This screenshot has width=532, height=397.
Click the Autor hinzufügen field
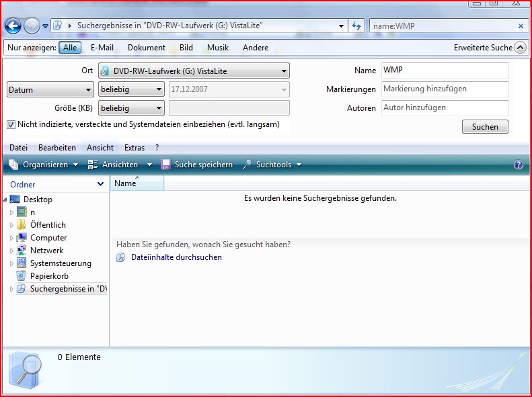tap(445, 107)
